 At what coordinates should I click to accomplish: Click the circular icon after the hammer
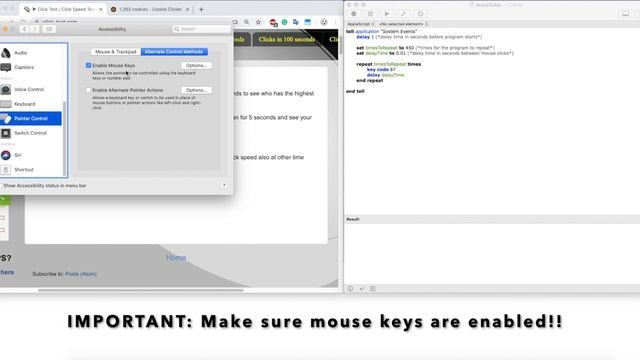(420, 13)
